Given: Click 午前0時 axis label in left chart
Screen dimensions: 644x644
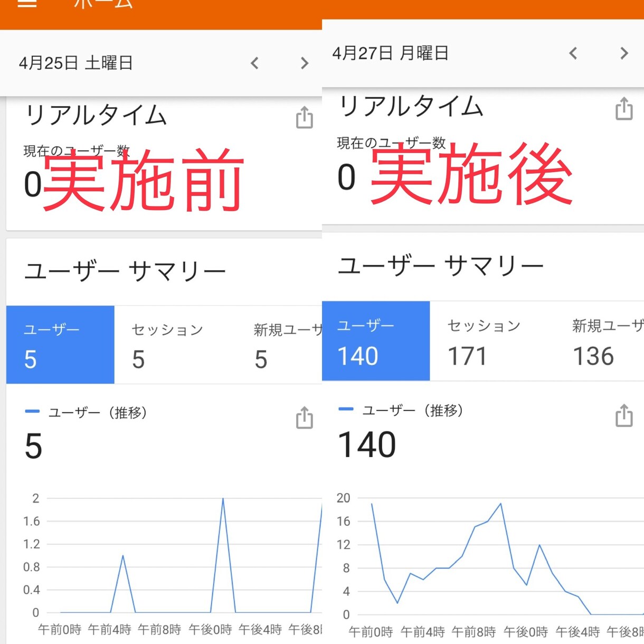Looking at the screenshot, I should click(60, 629).
